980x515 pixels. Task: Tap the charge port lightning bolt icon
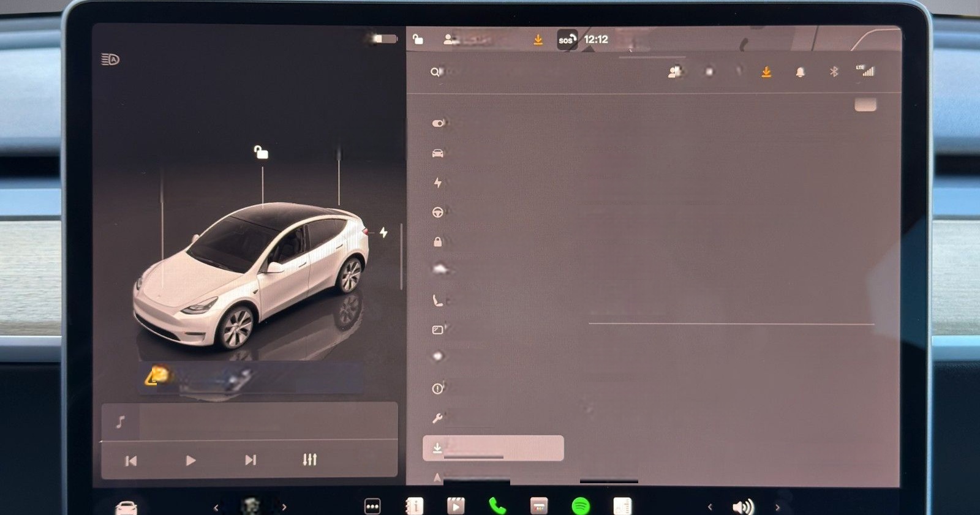(x=383, y=233)
